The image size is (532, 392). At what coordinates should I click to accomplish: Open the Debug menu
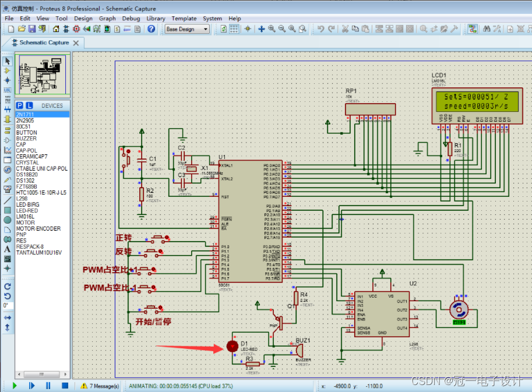[131, 18]
